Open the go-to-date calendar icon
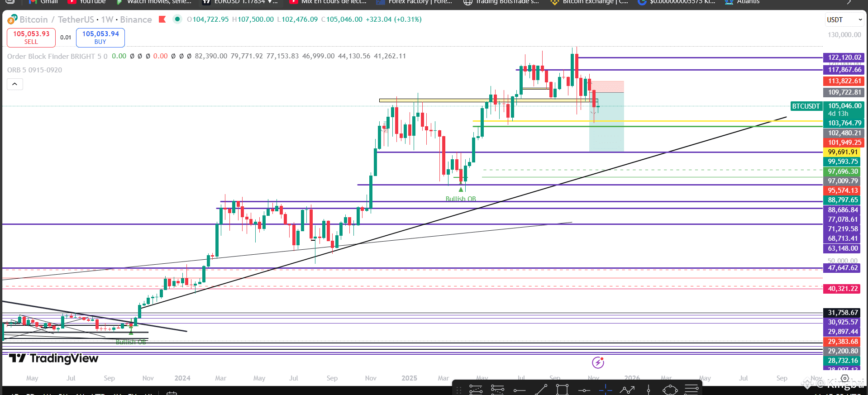This screenshot has width=868, height=395. 172,393
